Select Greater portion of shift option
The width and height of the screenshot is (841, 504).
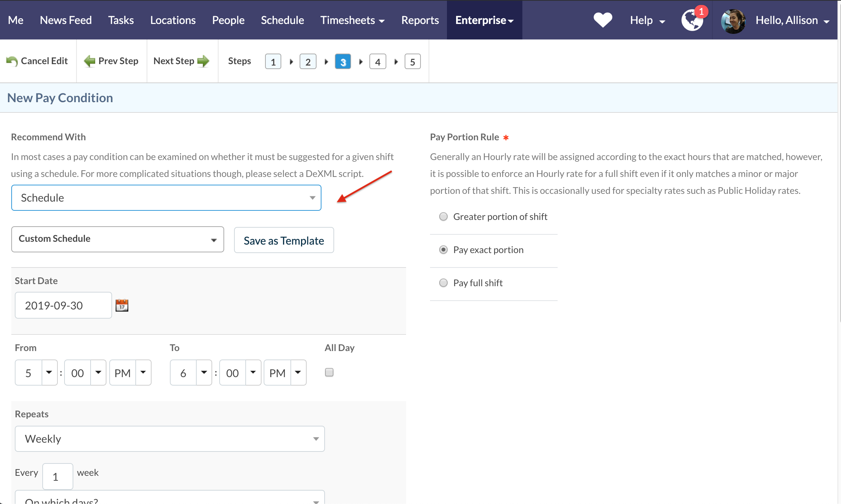(443, 216)
